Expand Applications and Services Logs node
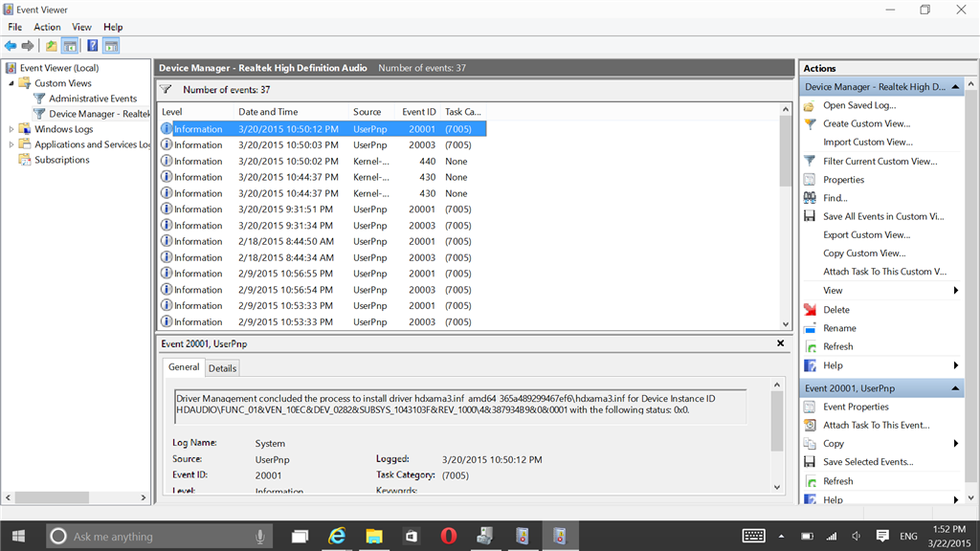Viewport: 980px width, 551px height. [11, 144]
